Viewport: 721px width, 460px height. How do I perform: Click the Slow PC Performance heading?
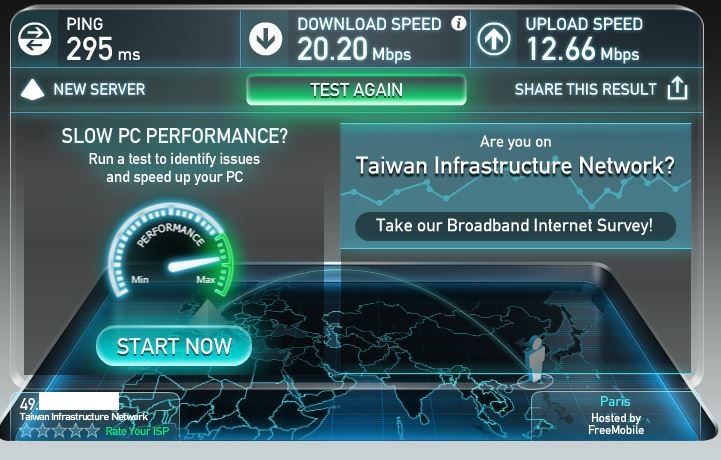coord(174,136)
